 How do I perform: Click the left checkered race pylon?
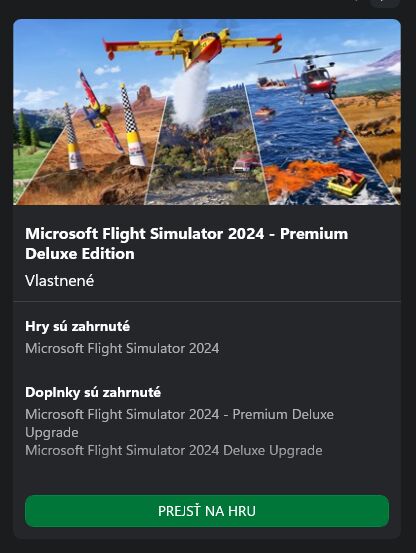click(73, 136)
